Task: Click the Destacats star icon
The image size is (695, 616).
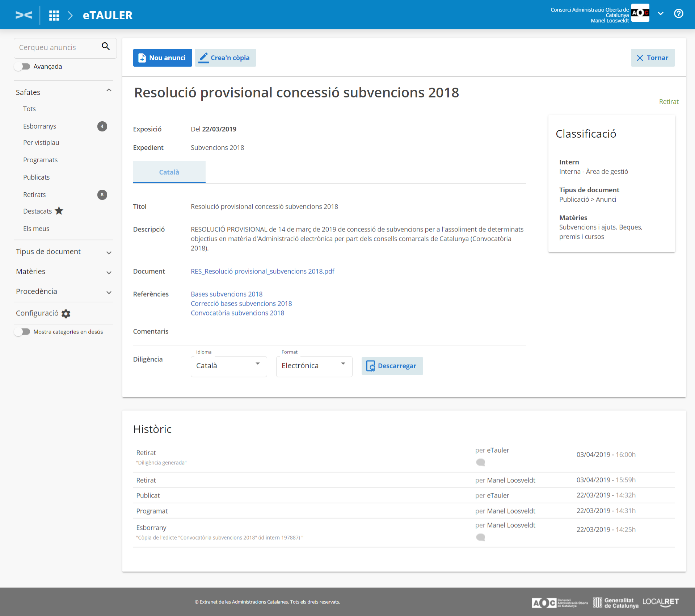Action: [x=59, y=211]
